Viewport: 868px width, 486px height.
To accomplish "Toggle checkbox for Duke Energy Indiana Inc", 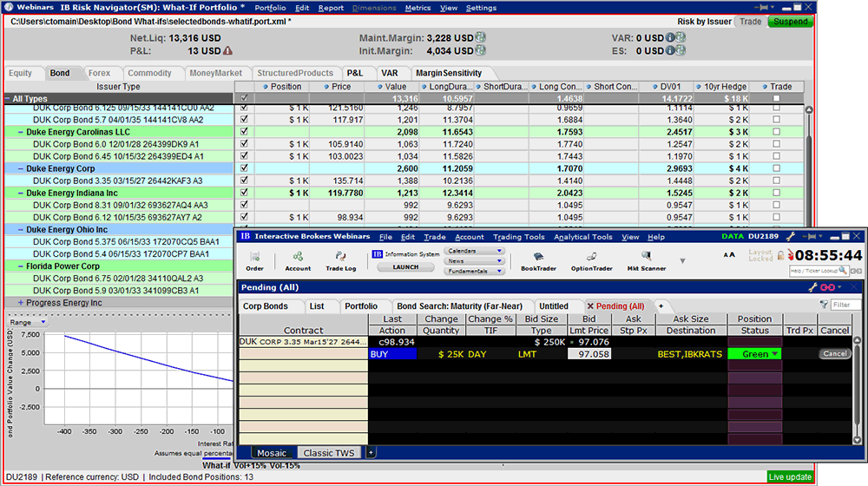I will pyautogui.click(x=244, y=193).
